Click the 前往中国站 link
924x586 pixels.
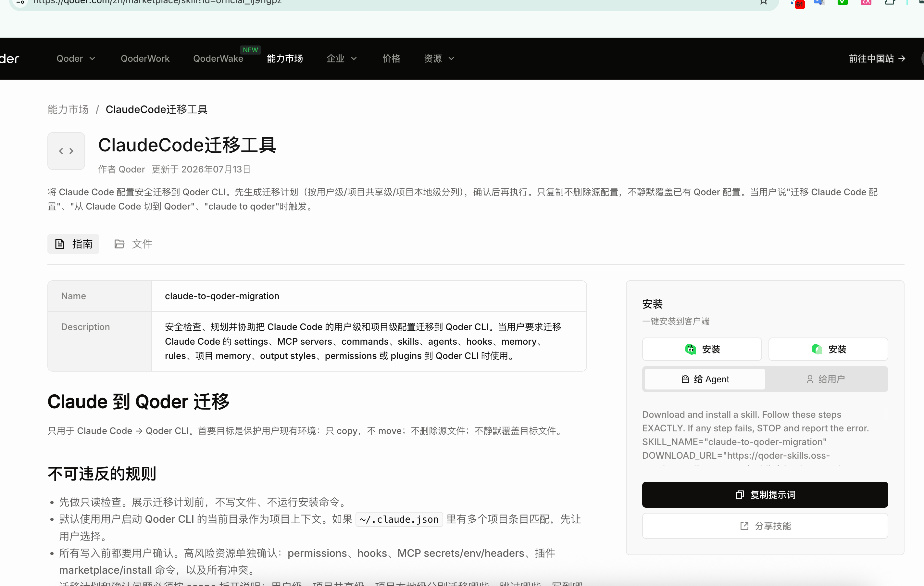click(x=877, y=59)
